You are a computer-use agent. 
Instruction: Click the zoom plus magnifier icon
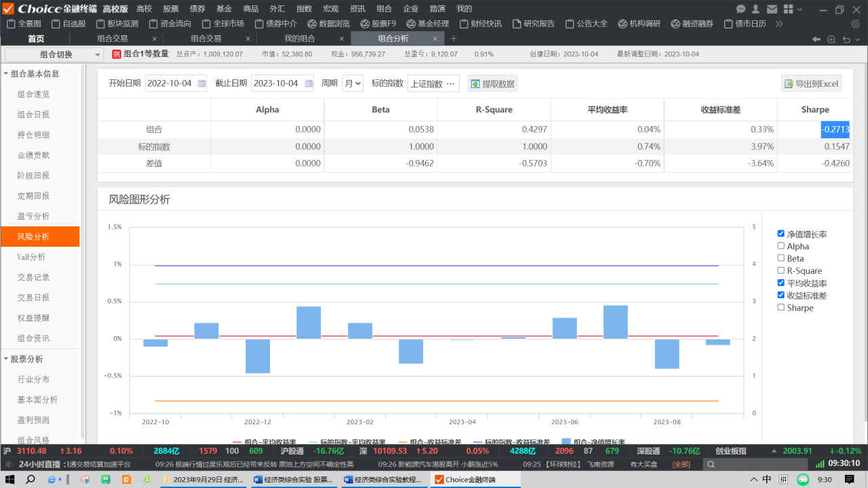pyautogui.click(x=832, y=39)
